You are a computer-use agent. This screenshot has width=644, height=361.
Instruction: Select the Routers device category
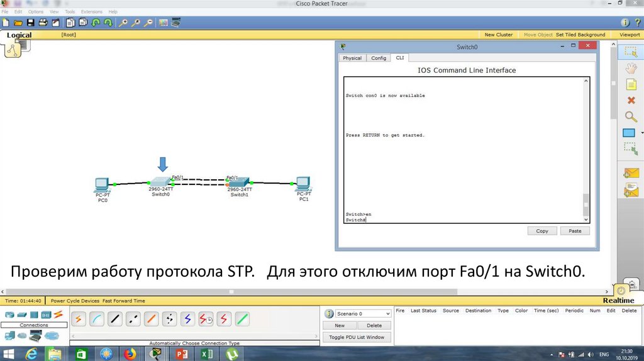point(9,314)
